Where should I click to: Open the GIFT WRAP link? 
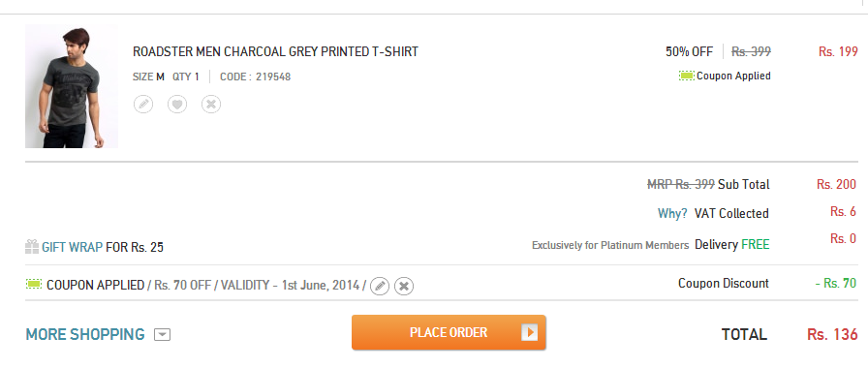coord(72,247)
